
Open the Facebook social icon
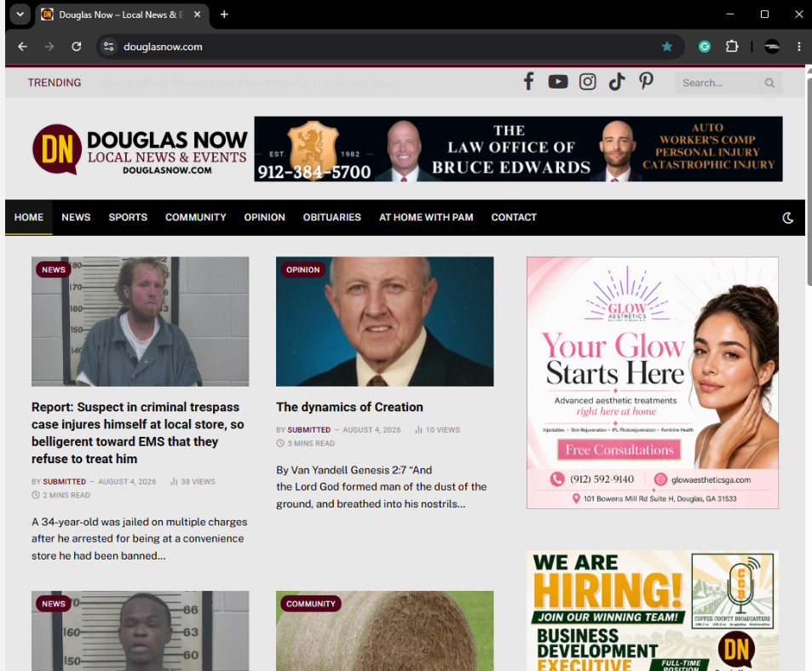[528, 82]
